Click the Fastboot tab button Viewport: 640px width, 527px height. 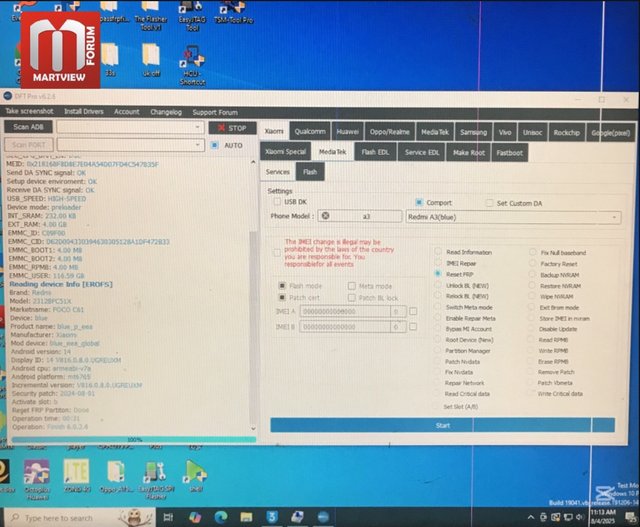click(x=509, y=153)
